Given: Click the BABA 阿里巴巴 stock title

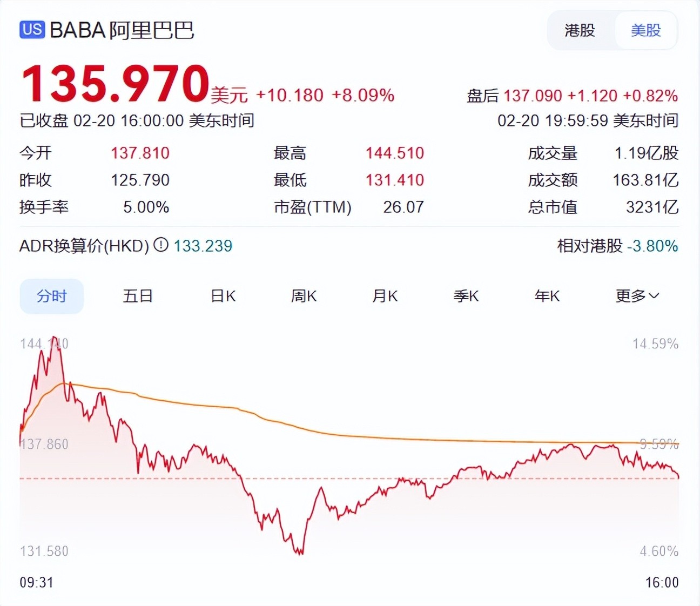Looking at the screenshot, I should (122, 30).
